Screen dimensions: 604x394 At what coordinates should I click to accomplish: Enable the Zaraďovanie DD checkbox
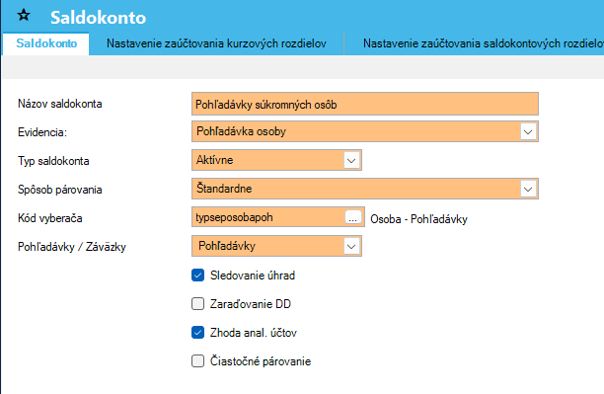click(198, 304)
